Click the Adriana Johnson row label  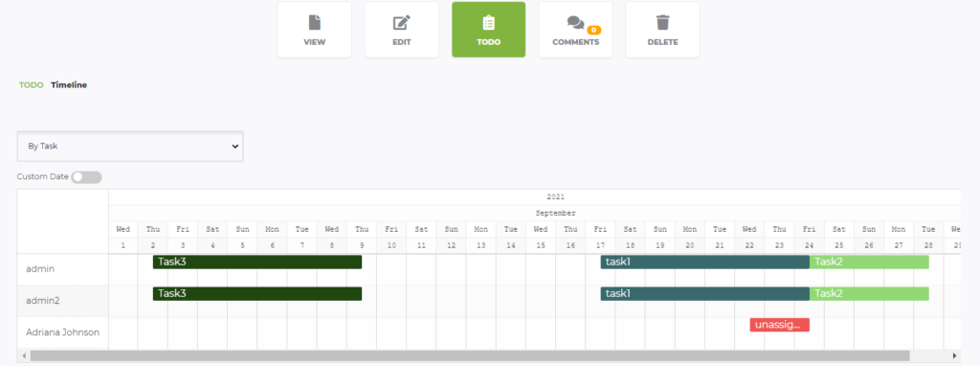(x=62, y=332)
